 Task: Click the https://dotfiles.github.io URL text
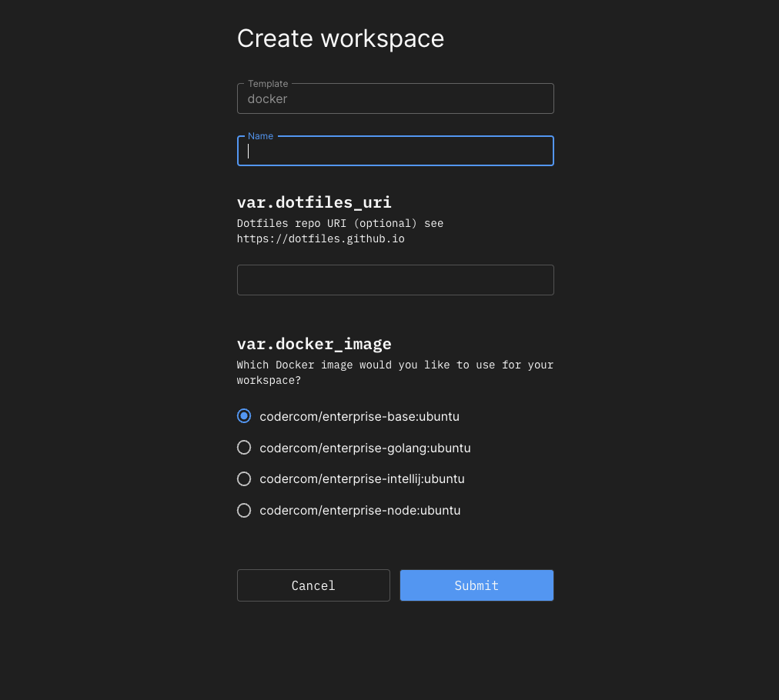(x=320, y=239)
